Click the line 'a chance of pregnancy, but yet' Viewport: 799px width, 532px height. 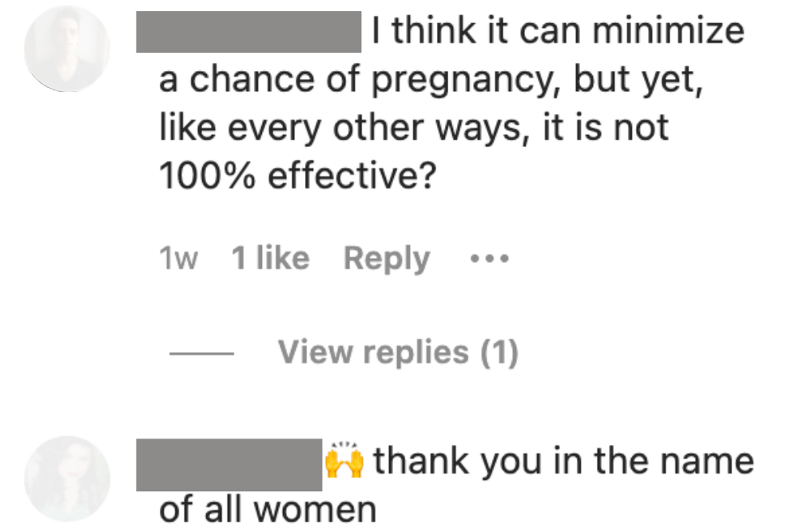[x=431, y=80]
